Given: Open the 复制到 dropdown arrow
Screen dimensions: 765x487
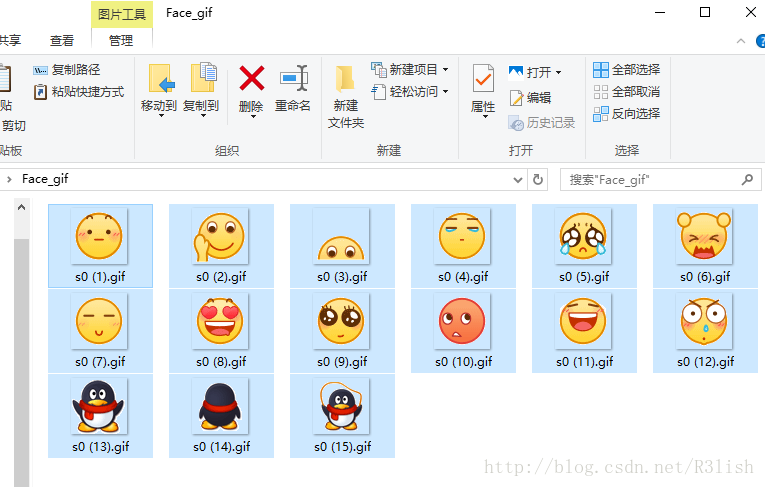Looking at the screenshot, I should tap(203, 116).
